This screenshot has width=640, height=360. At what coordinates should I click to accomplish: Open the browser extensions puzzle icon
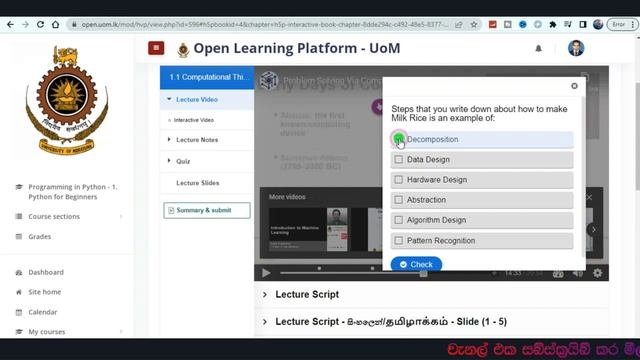[553, 24]
